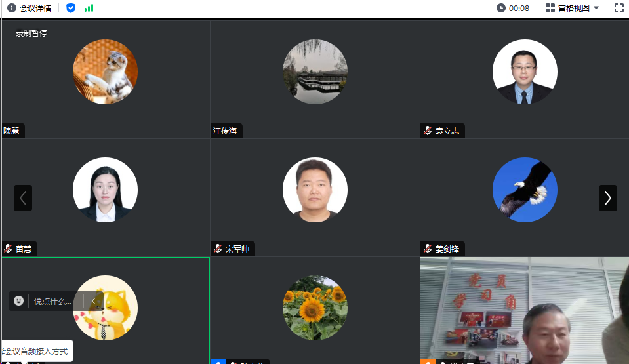Click the 袁立志 name label
The height and width of the screenshot is (364, 629).
447,131
